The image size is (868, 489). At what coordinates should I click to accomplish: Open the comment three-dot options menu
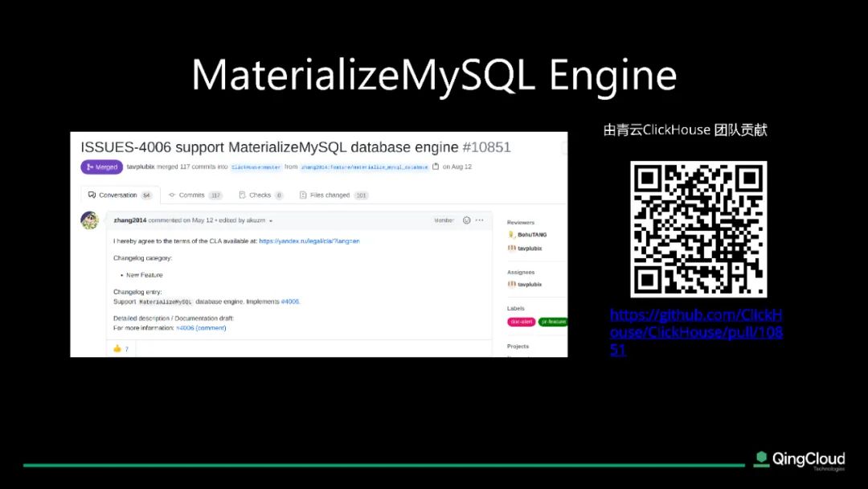coord(479,220)
